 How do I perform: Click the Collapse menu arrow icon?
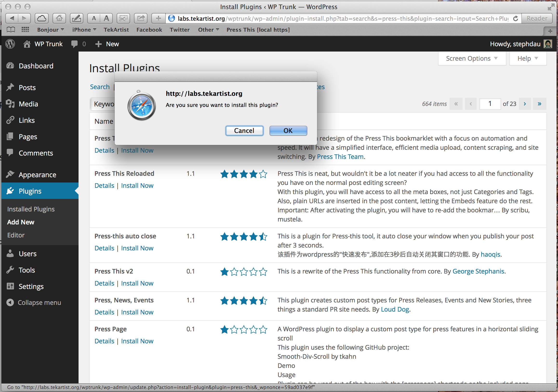tap(10, 302)
